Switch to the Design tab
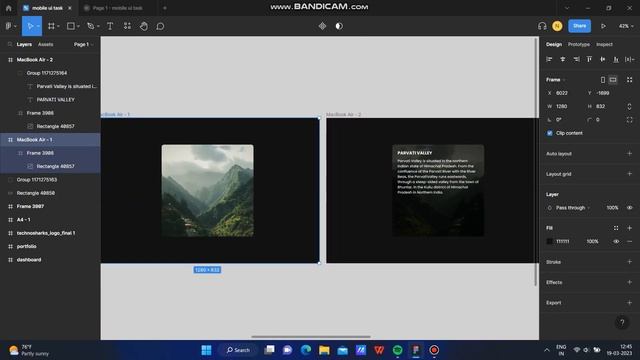Viewport: 640px width, 360px height. 554,44
